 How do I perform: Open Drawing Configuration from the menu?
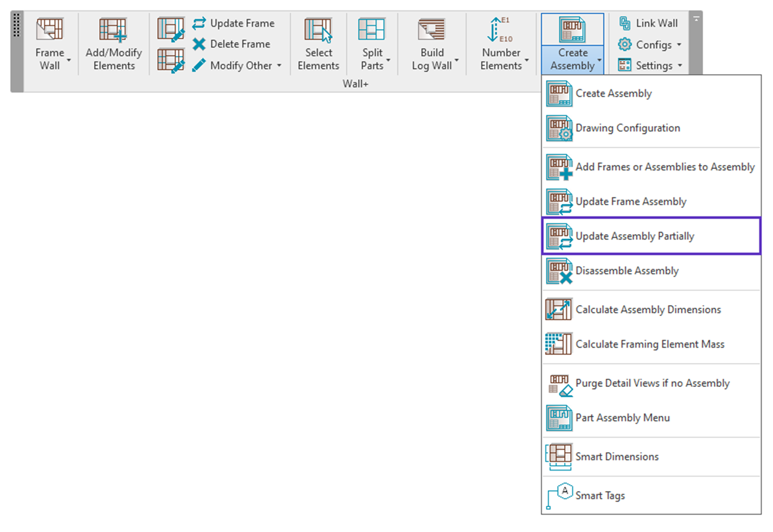[627, 128]
